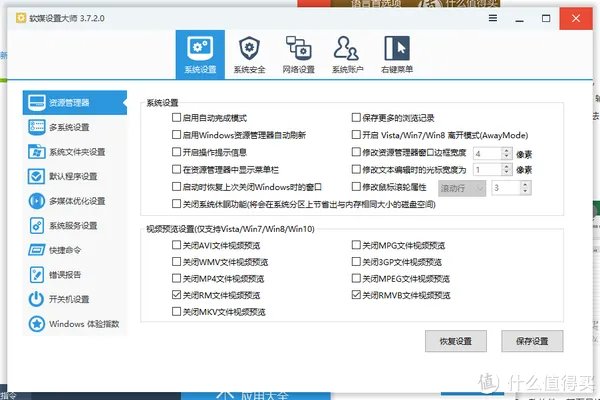Click the 错误报告 pencil icon
Image resolution: width=600 pixels, height=400 pixels.
[x=37, y=274]
